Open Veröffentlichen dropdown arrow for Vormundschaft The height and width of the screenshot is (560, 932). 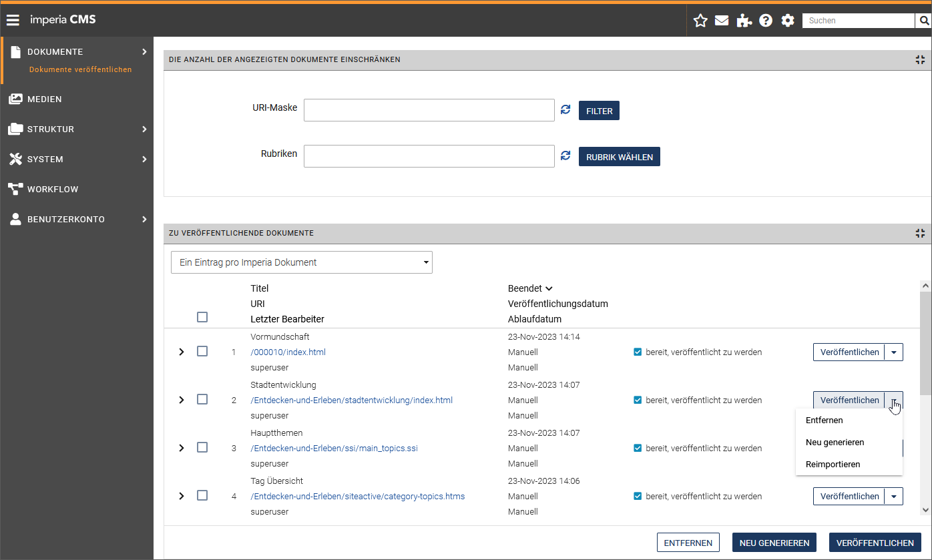(894, 352)
